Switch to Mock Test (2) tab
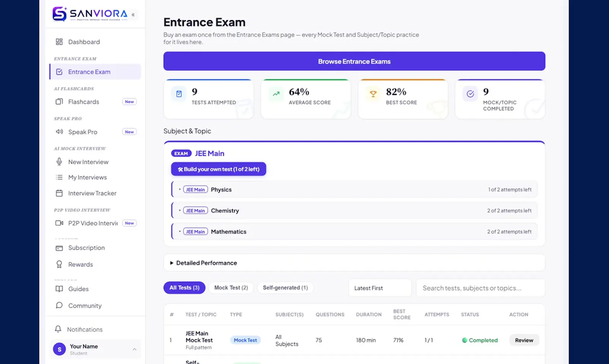This screenshot has height=364, width=609. coord(231,288)
